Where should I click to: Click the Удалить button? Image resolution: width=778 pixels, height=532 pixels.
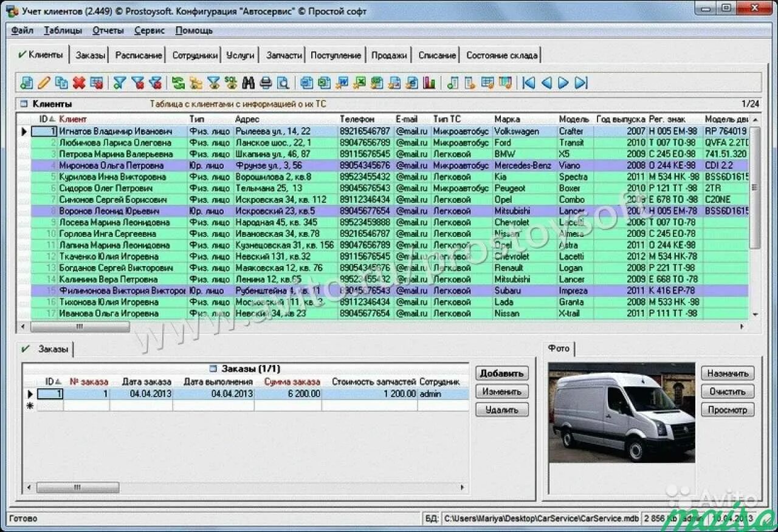(502, 410)
